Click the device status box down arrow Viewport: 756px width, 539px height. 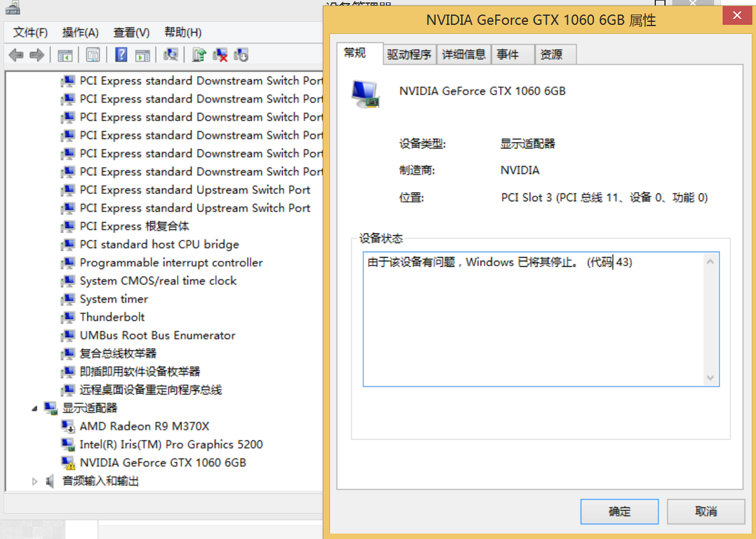710,378
